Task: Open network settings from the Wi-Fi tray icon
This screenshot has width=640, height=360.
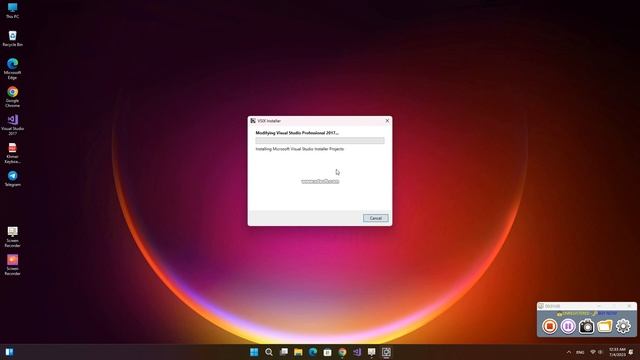Action: (x=593, y=352)
